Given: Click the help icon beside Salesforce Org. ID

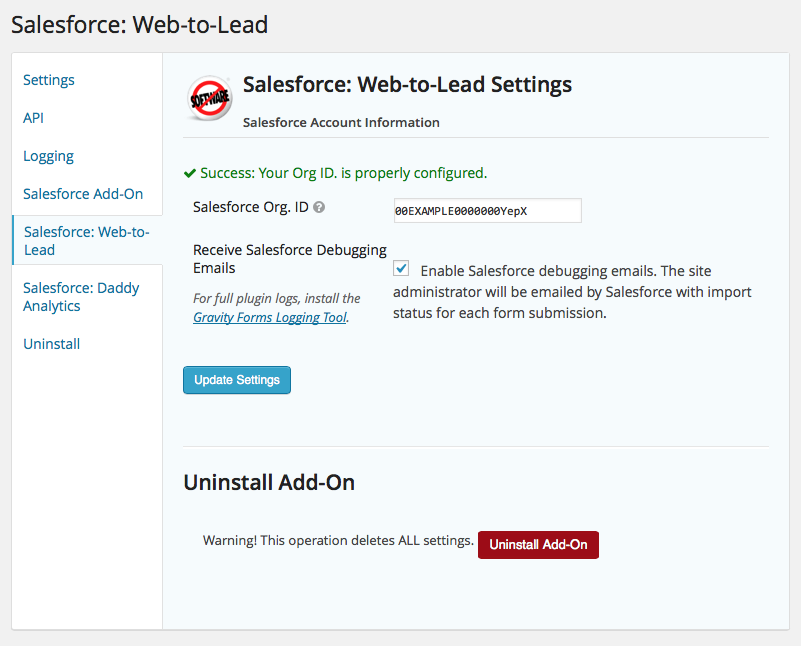Looking at the screenshot, I should pos(319,208).
